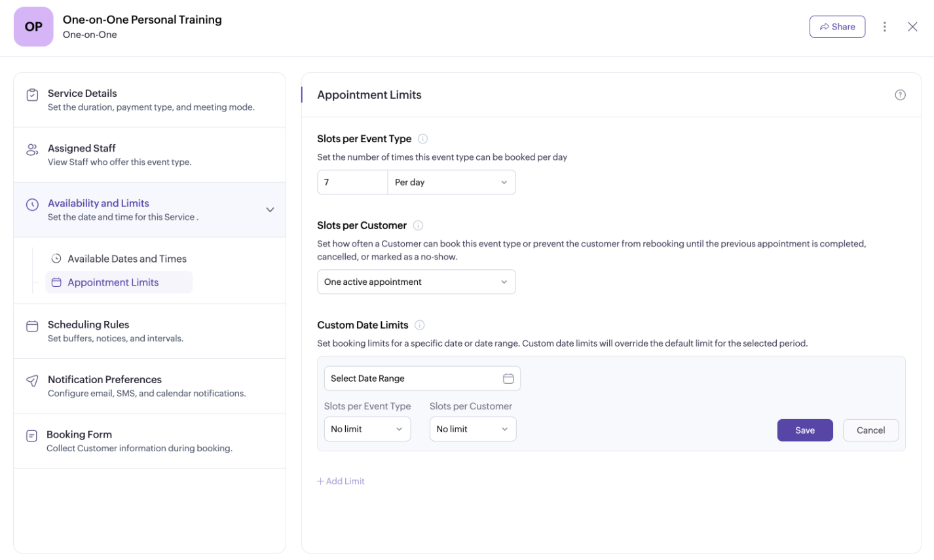The image size is (934, 560).
Task: Open the Booking Form section
Action: pos(150,441)
